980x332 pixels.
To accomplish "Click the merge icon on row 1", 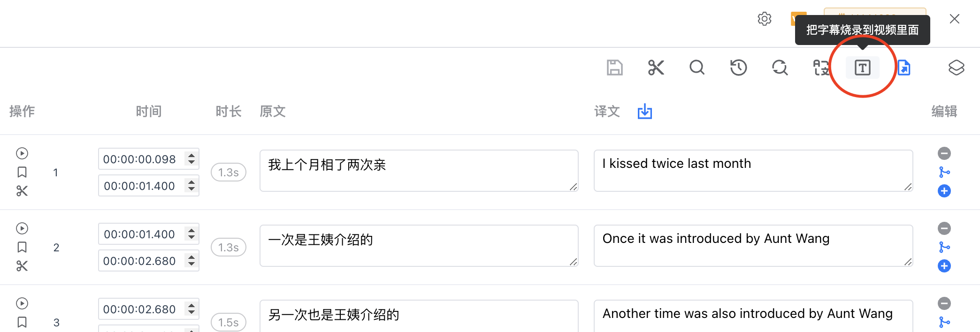I will coord(945,172).
